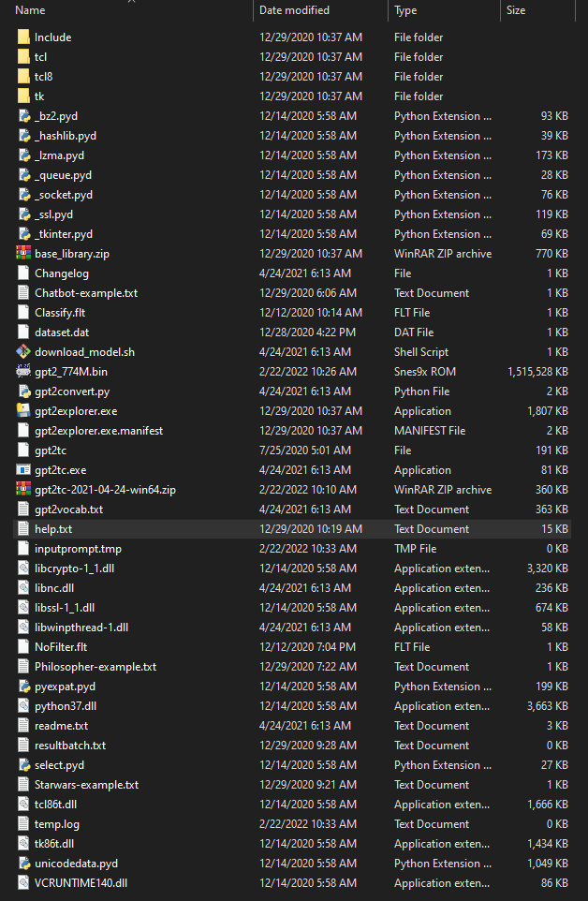Click the tcl8 folder icon
The height and width of the screenshot is (901, 588).
tap(23, 77)
